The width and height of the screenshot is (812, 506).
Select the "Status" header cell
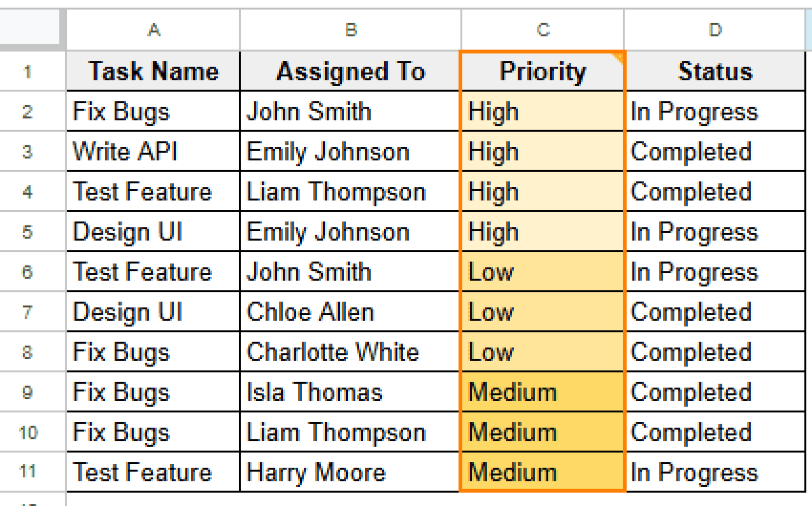click(x=715, y=72)
